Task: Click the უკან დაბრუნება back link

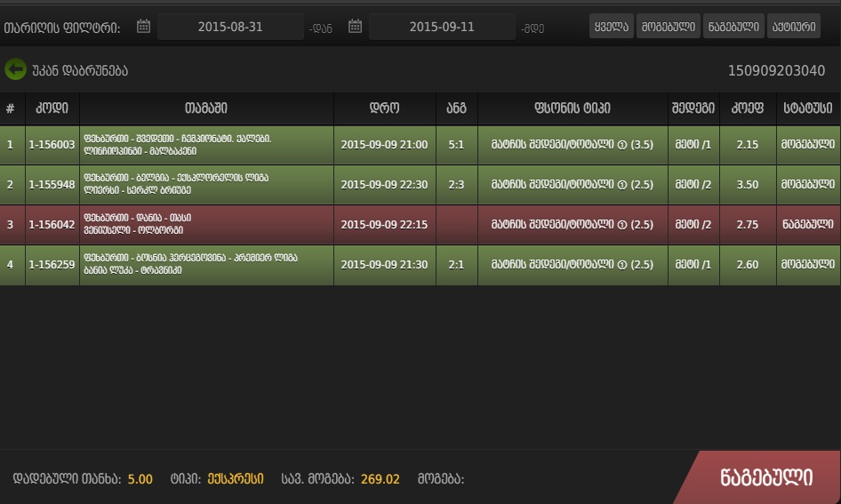Action: (x=79, y=70)
